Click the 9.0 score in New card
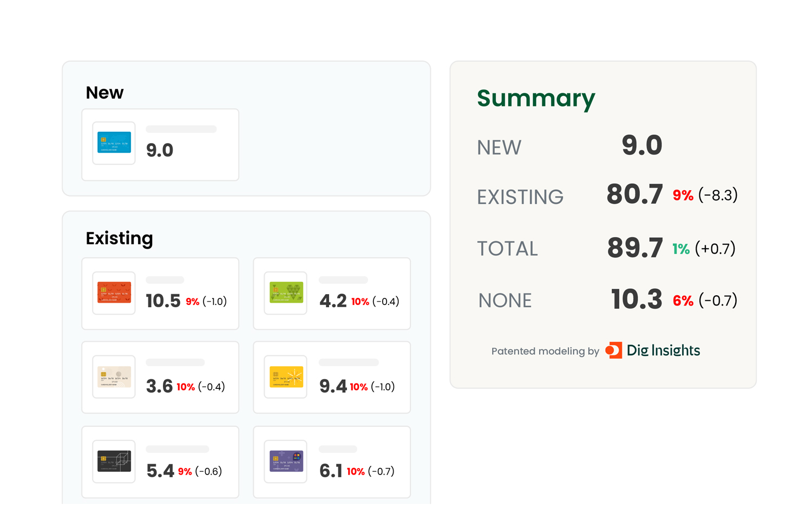 point(160,150)
